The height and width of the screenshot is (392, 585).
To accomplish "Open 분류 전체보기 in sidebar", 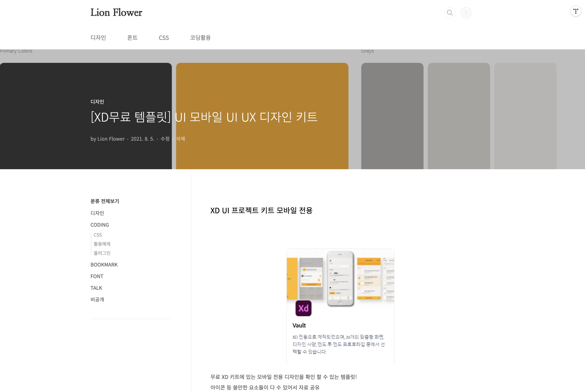I will point(105,201).
